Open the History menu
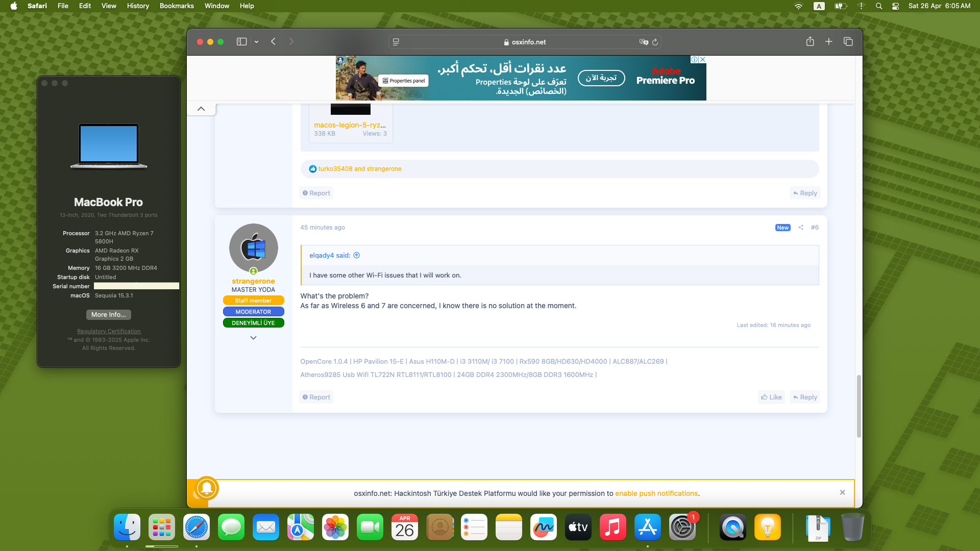980x551 pixels. pos(138,6)
